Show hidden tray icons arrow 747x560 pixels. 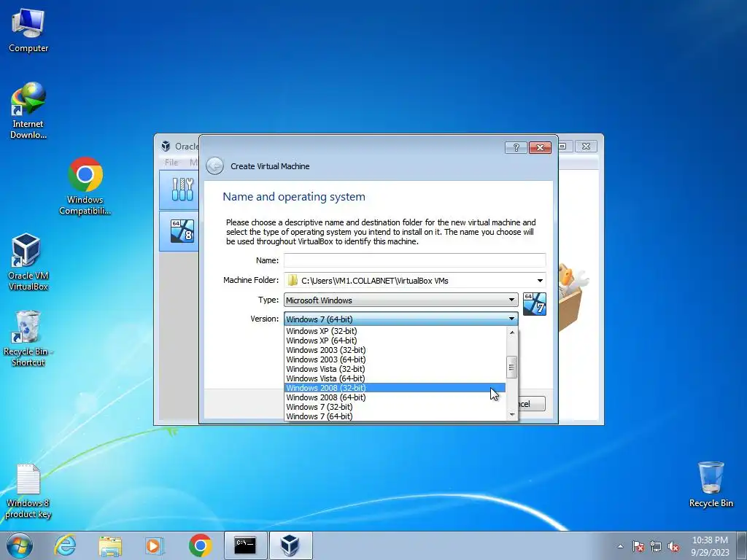620,546
